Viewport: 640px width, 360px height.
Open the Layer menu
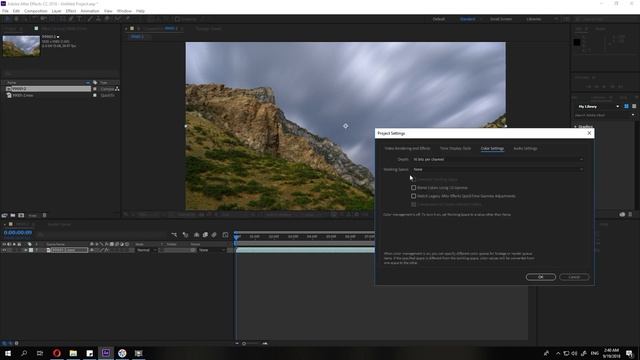pos(56,11)
